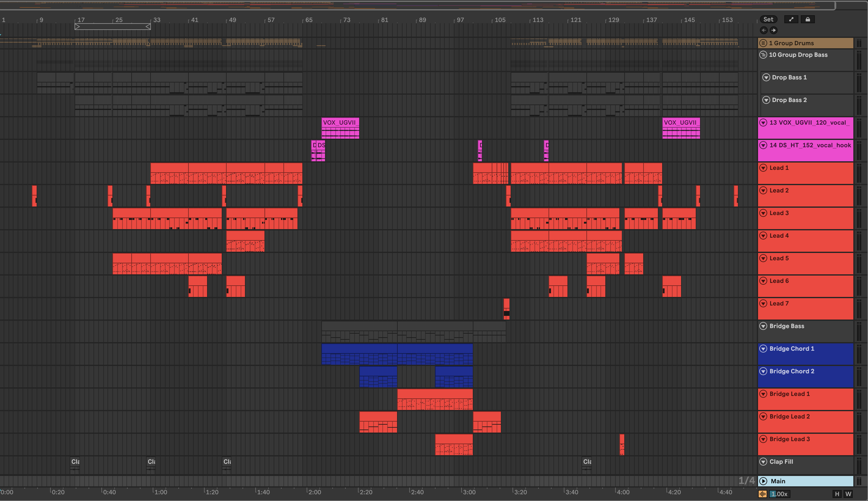Expand the Lead 1 track arrow
The image size is (868, 501).
coord(763,168)
